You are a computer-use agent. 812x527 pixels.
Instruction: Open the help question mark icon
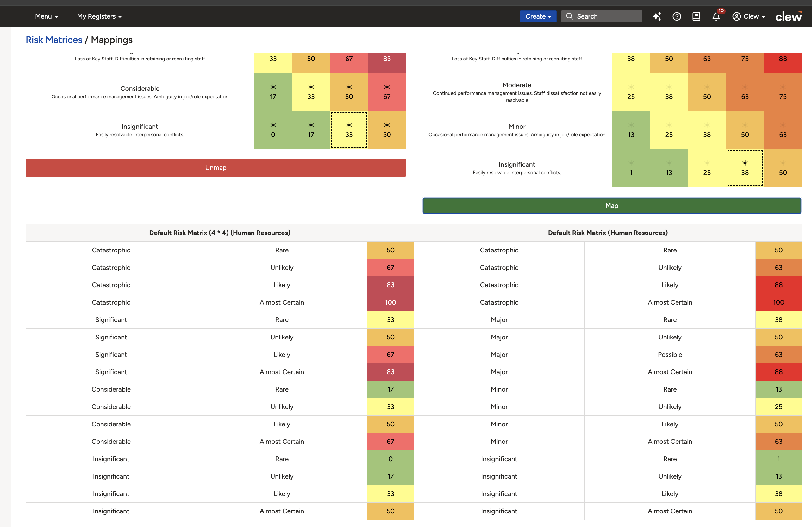pyautogui.click(x=677, y=16)
